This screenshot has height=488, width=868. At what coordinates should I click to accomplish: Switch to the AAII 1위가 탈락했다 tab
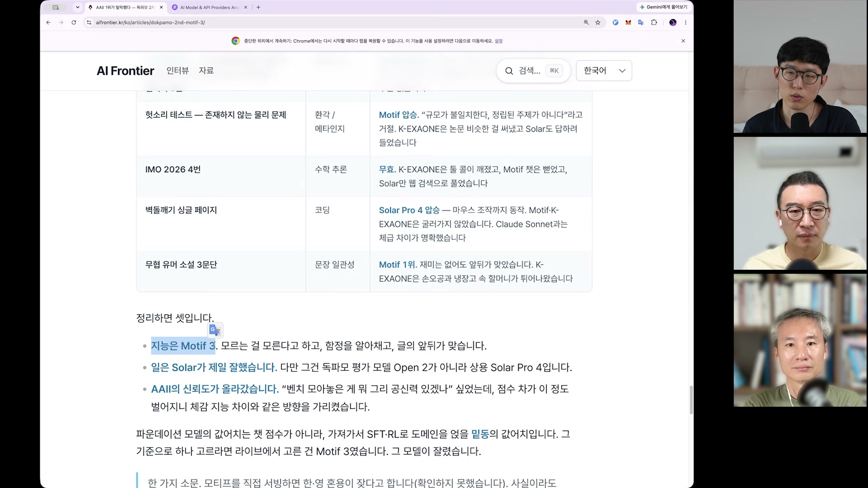[125, 7]
